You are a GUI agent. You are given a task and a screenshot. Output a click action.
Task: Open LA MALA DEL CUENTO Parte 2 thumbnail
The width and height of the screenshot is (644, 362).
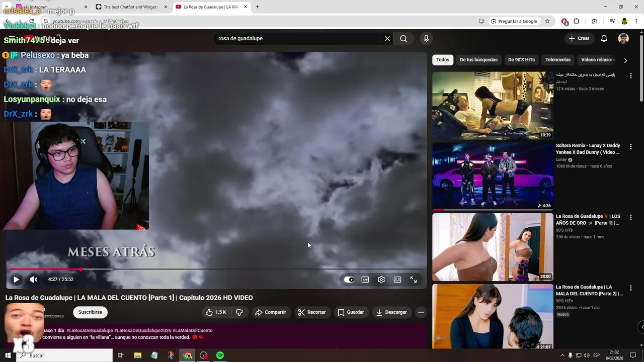(493, 317)
